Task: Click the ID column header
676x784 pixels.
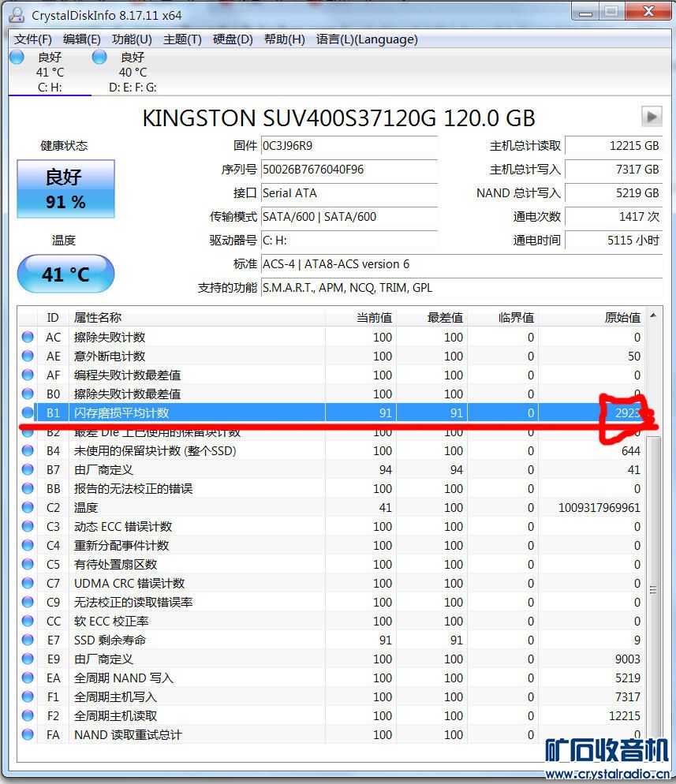Action: [x=53, y=318]
